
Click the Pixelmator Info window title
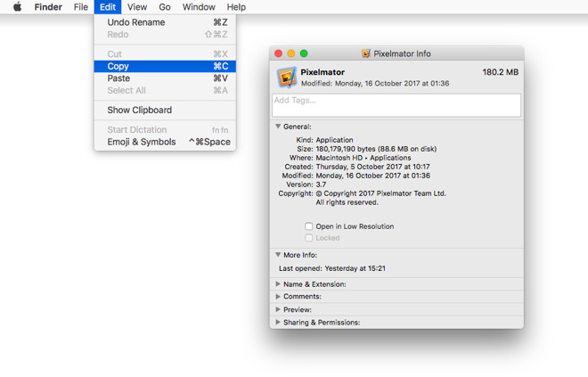[402, 53]
